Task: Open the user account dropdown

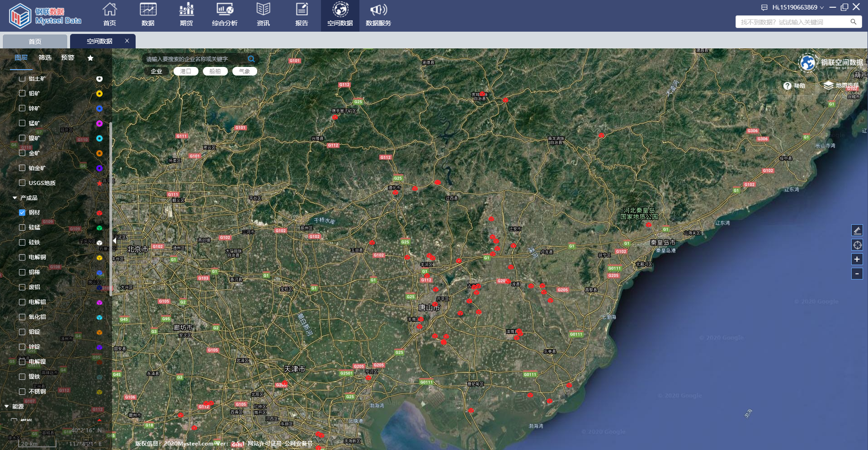Action: 798,7
